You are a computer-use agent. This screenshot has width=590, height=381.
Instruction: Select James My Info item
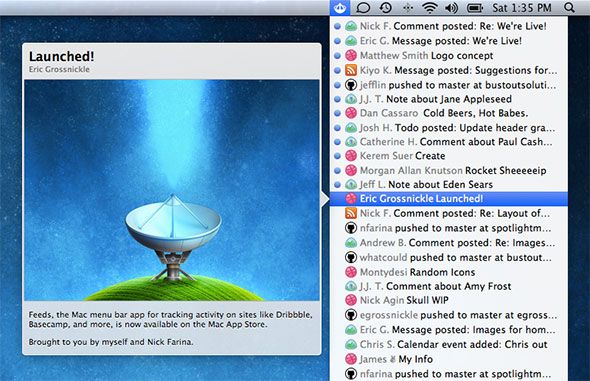[x=449, y=359]
